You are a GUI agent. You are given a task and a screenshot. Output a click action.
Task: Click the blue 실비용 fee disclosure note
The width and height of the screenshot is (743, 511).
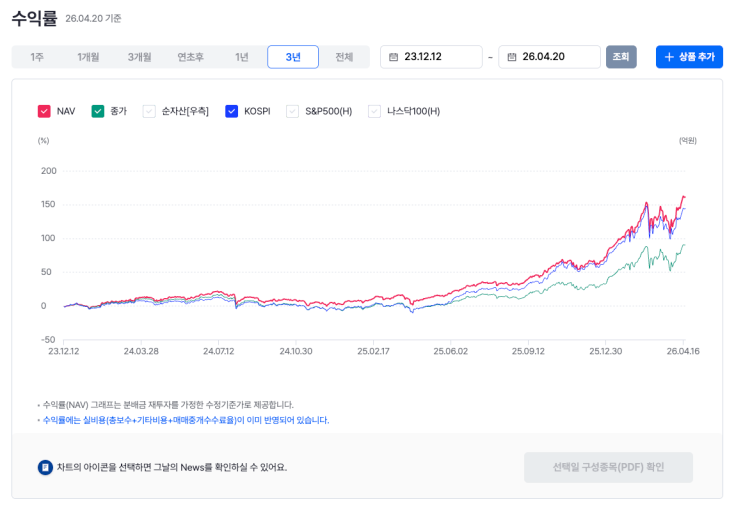(186, 420)
